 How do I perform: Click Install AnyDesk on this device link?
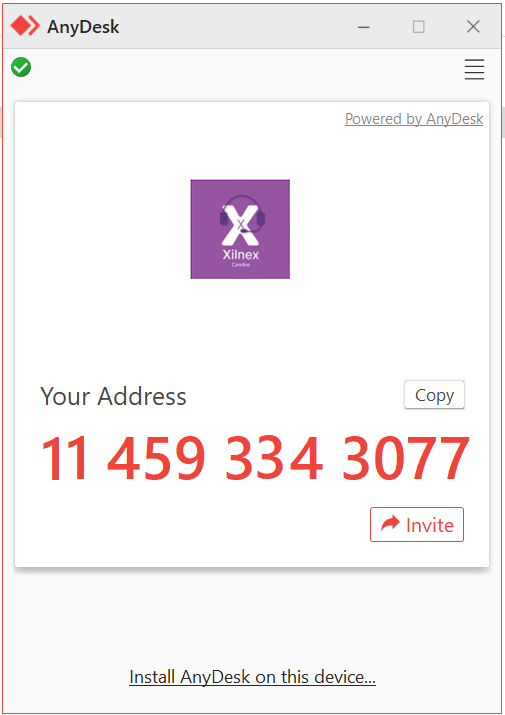click(x=252, y=677)
